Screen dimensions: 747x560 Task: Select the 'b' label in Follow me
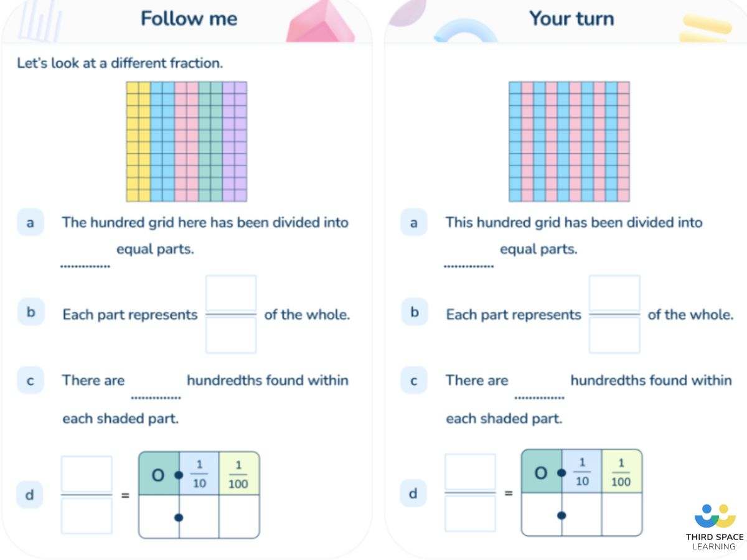coord(31,312)
